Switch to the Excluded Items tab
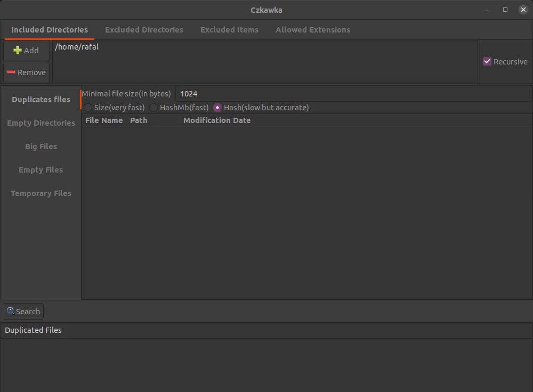This screenshot has width=533, height=392. (229, 30)
